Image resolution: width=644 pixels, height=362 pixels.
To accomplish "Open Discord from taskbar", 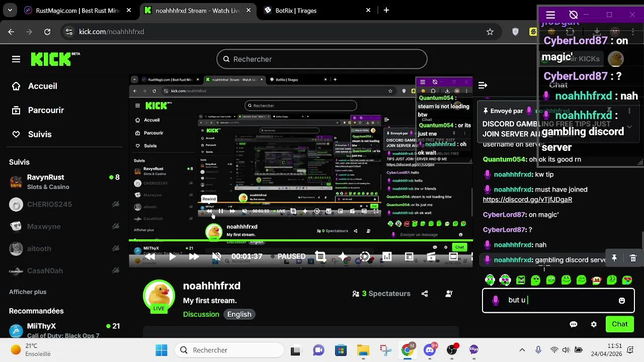I will pos(430,350).
